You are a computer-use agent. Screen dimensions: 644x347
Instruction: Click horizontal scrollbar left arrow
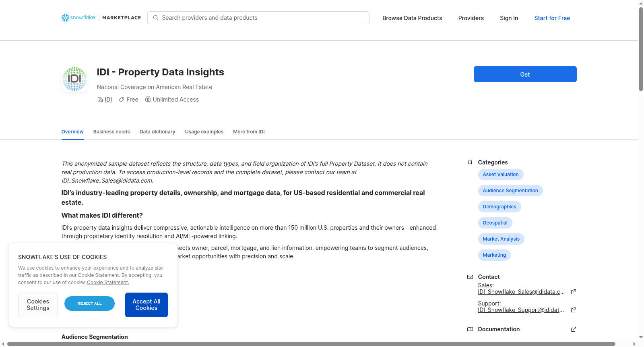[3, 344]
